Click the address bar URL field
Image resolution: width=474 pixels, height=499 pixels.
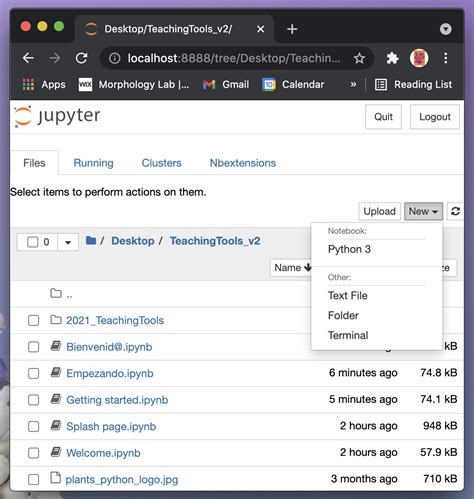(234, 58)
